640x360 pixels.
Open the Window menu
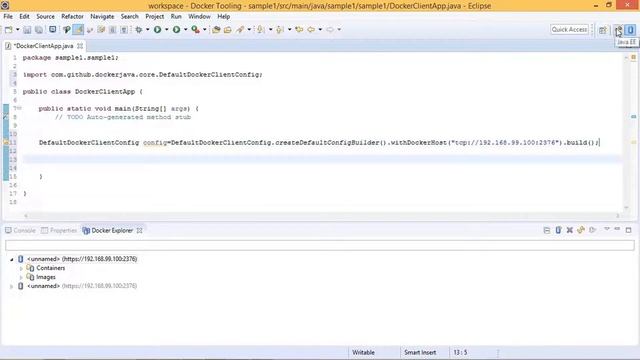[x=199, y=16]
